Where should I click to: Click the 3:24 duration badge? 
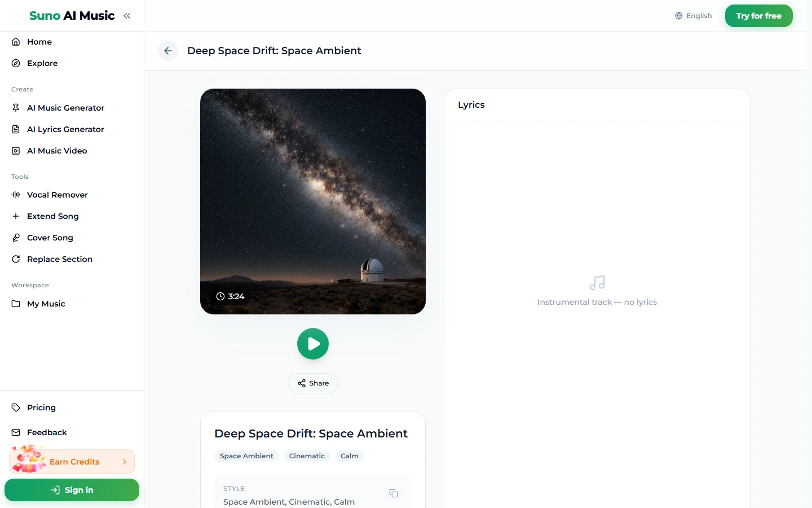pyautogui.click(x=231, y=296)
